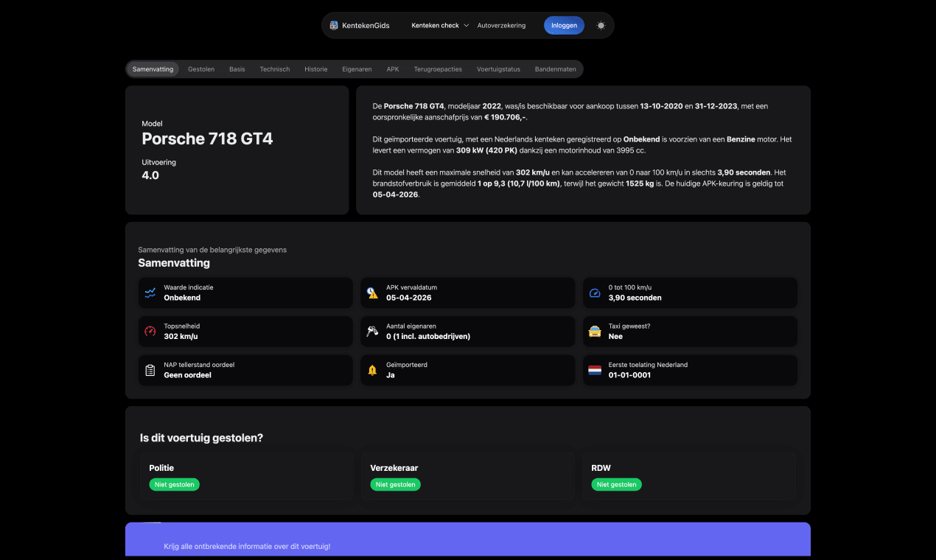
Task: Click the '1525 kg' weight text
Action: click(641, 183)
